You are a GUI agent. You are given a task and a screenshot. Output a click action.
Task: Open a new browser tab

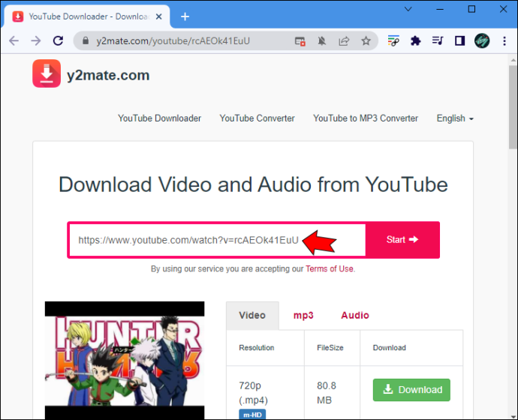(185, 16)
